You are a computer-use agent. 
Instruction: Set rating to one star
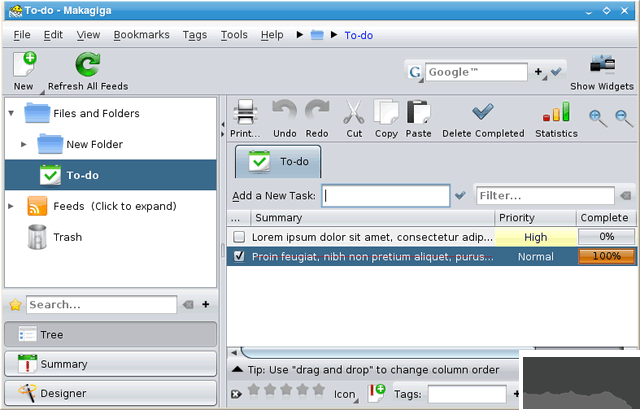tap(253, 390)
